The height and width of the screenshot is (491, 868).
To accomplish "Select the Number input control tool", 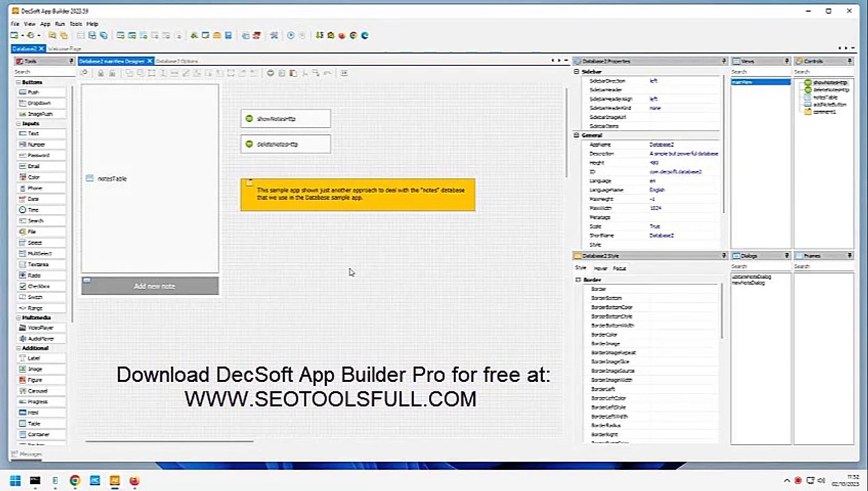I will [42, 145].
